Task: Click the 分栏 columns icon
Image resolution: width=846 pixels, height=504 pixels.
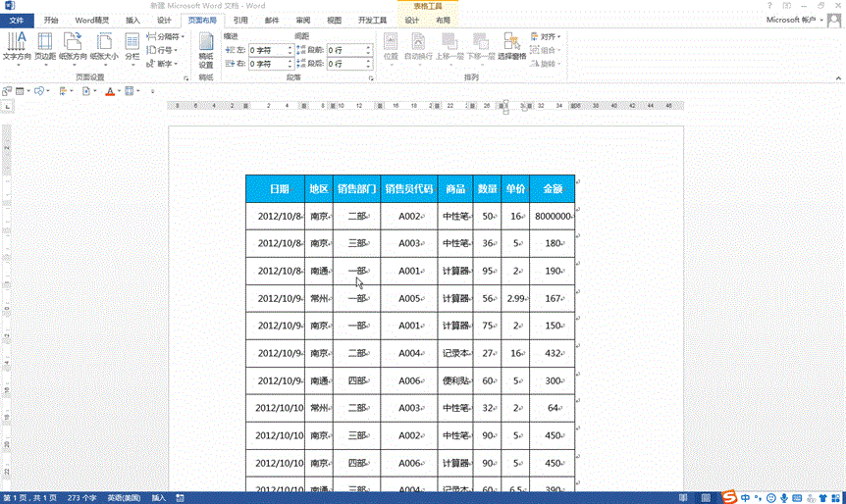Action: coord(132,45)
